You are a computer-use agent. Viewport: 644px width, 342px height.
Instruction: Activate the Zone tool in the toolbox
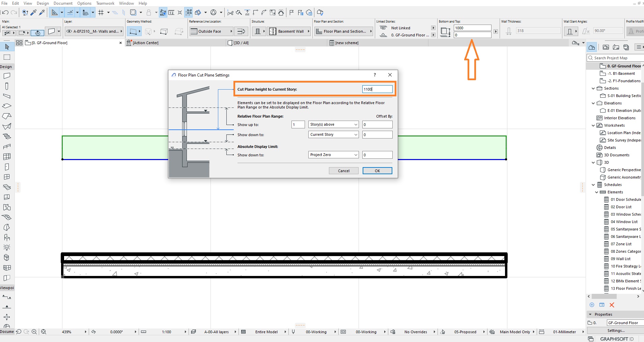[7, 207]
